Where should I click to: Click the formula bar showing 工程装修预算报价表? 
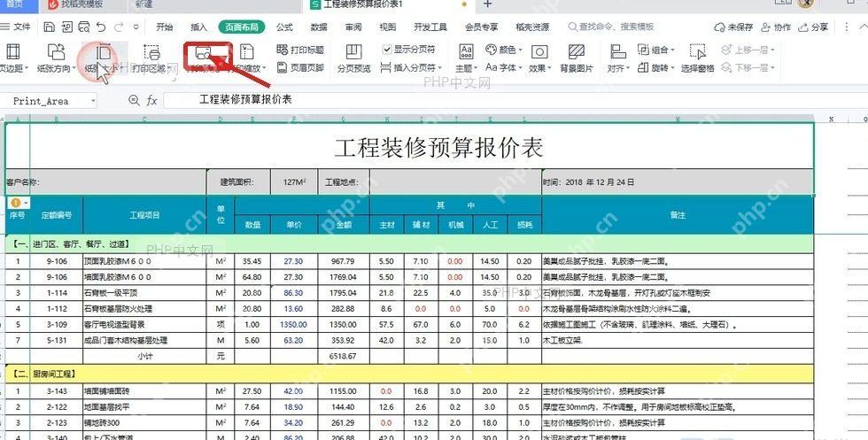[515, 100]
